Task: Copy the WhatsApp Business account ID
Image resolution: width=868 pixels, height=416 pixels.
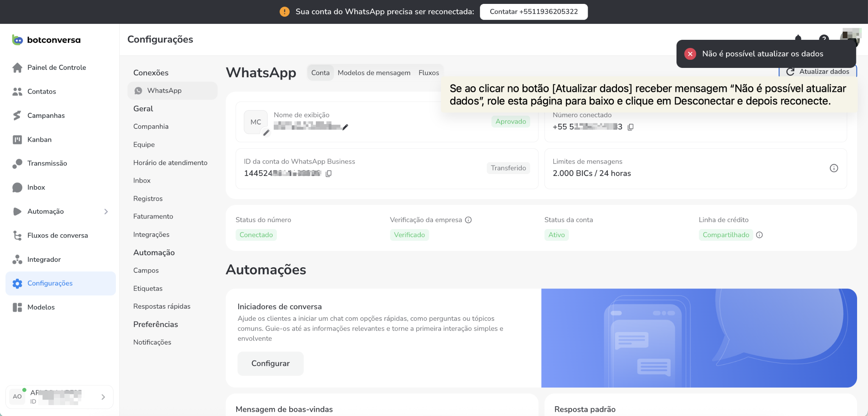Action: pyautogui.click(x=329, y=173)
